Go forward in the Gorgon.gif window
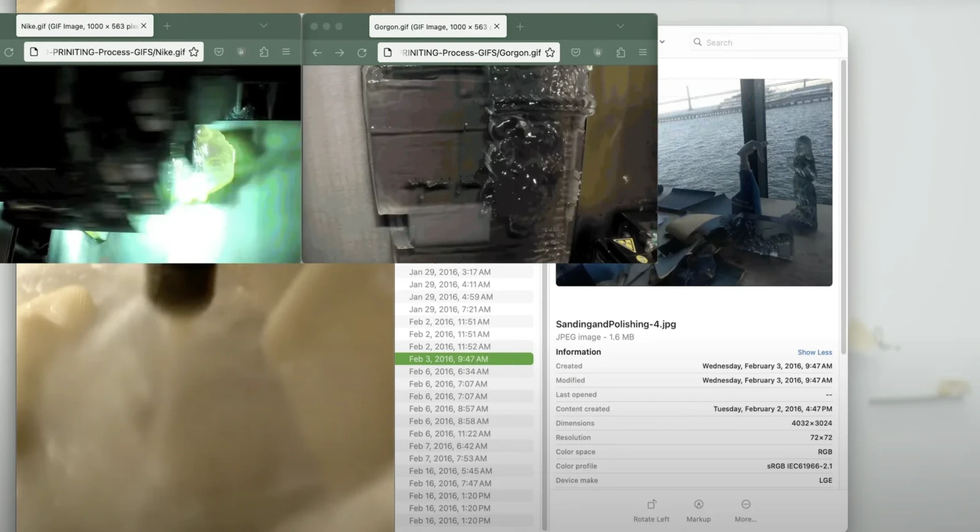Viewport: 980px width, 532px height. click(x=339, y=53)
